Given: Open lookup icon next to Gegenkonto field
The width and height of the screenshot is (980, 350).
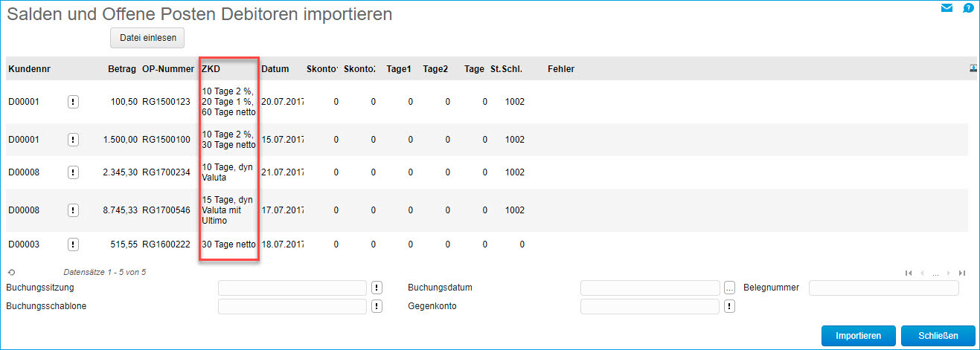Looking at the screenshot, I should coord(728,306).
